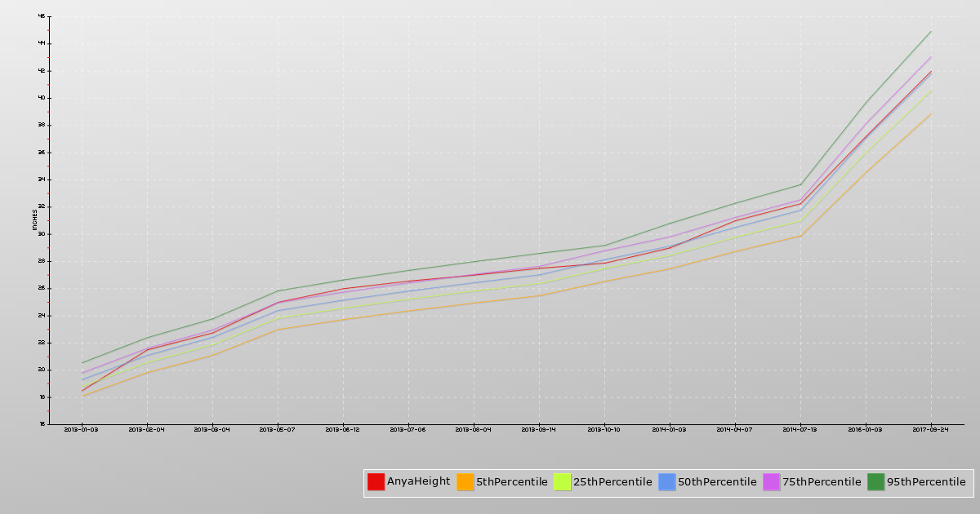Select the 5thPercentile legend label
The image size is (980, 514).
pos(511,482)
